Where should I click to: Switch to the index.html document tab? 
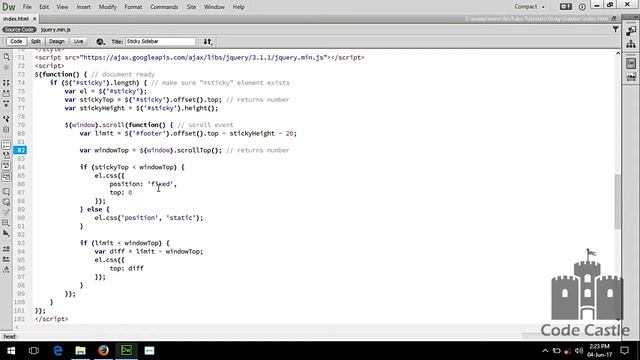coord(16,19)
